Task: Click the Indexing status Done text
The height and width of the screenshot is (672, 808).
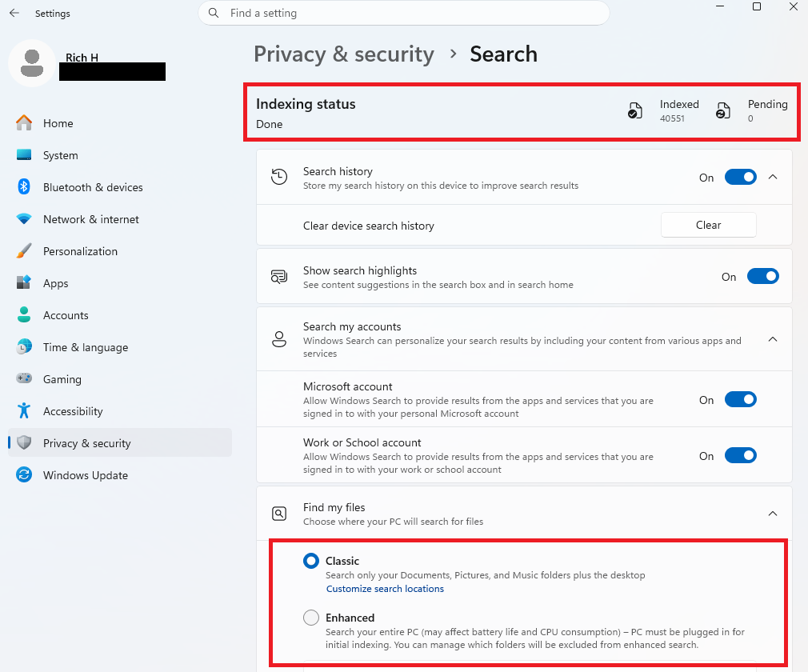Action: click(x=269, y=124)
